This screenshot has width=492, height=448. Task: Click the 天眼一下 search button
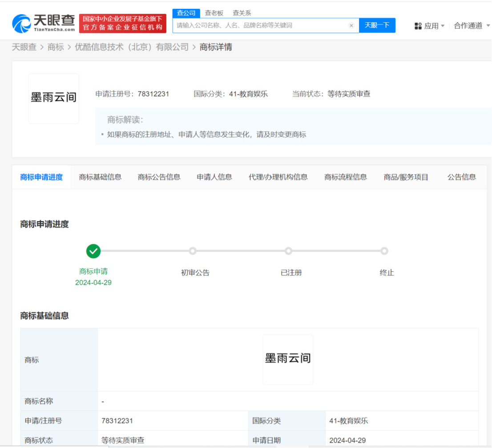coord(377,25)
